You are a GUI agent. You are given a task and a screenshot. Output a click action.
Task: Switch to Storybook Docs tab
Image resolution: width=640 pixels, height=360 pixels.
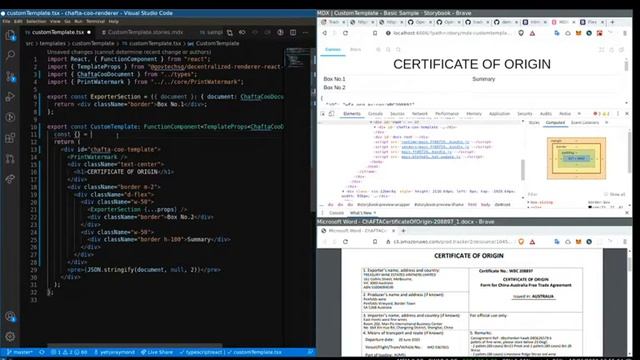pyautogui.click(x=356, y=49)
